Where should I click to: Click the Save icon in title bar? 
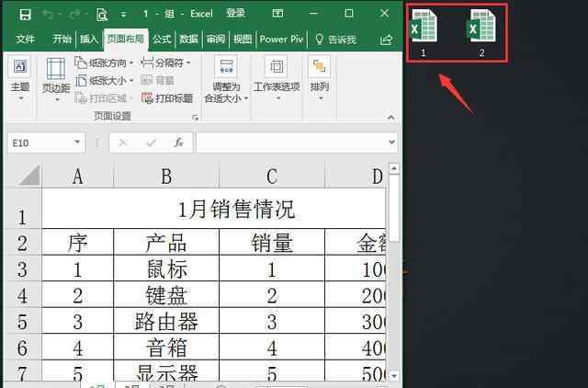(25, 14)
